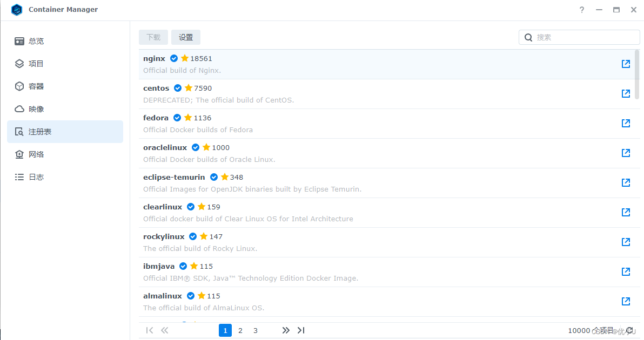Click the 设置 settings button
644x340 pixels.
coord(186,37)
